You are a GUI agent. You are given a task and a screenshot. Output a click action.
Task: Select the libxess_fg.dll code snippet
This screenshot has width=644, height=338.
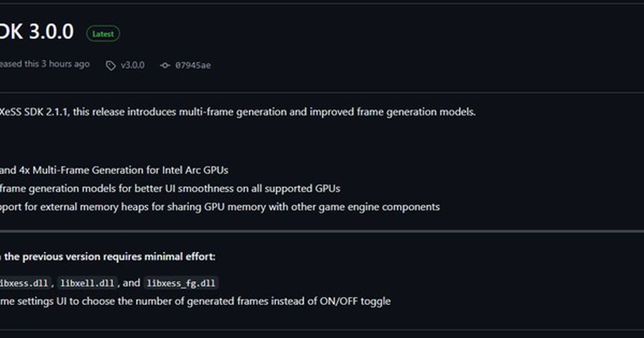(x=179, y=283)
